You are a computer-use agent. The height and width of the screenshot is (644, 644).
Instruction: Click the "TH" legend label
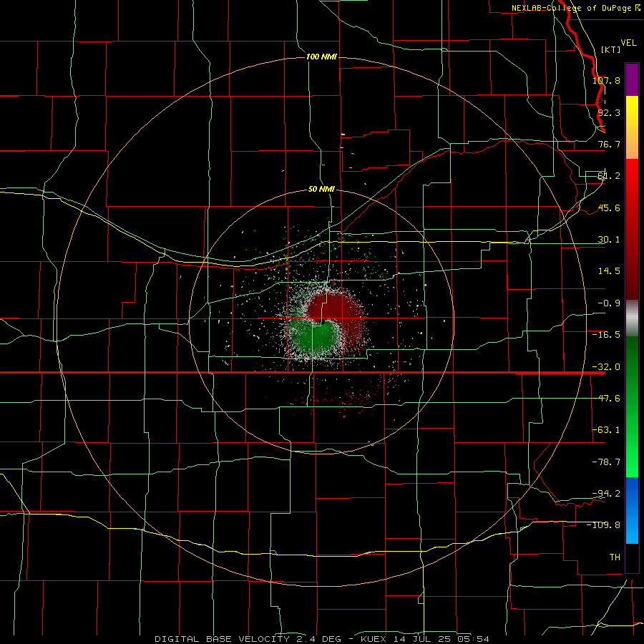pos(615,557)
